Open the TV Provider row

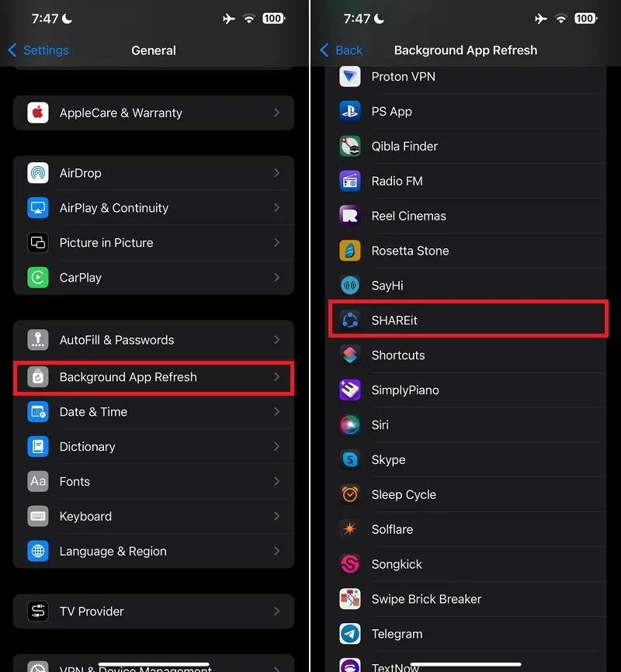(154, 611)
